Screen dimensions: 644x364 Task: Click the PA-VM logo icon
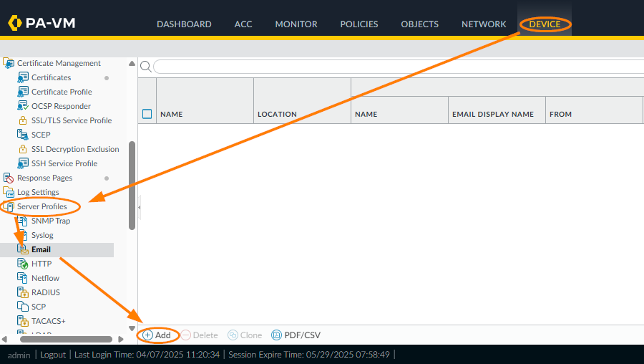15,23
